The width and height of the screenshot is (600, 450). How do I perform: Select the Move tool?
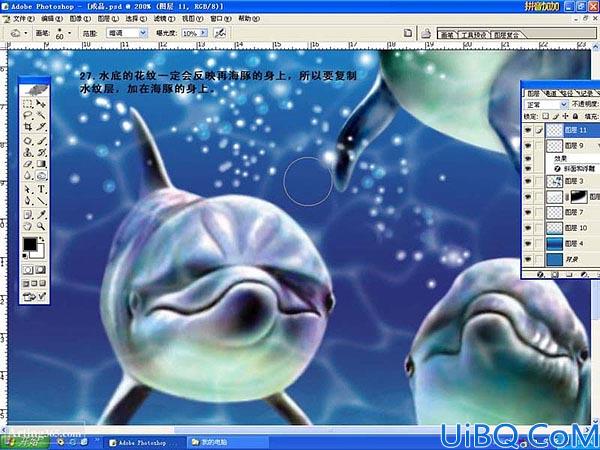pyautogui.click(x=41, y=103)
